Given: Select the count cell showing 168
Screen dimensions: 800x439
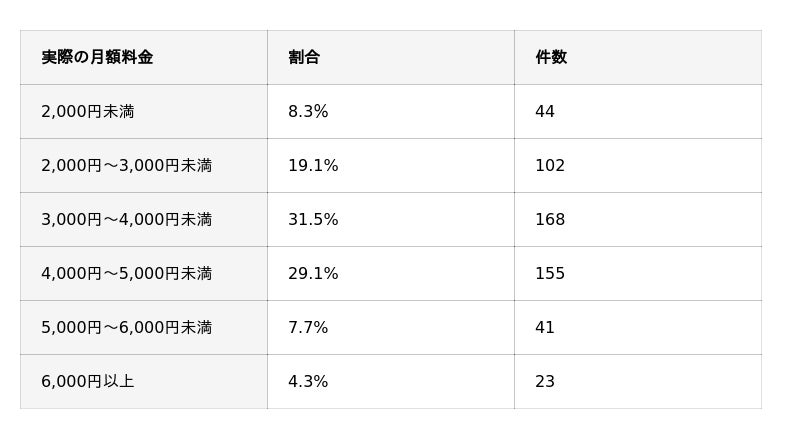Looking at the screenshot, I should (x=550, y=220).
